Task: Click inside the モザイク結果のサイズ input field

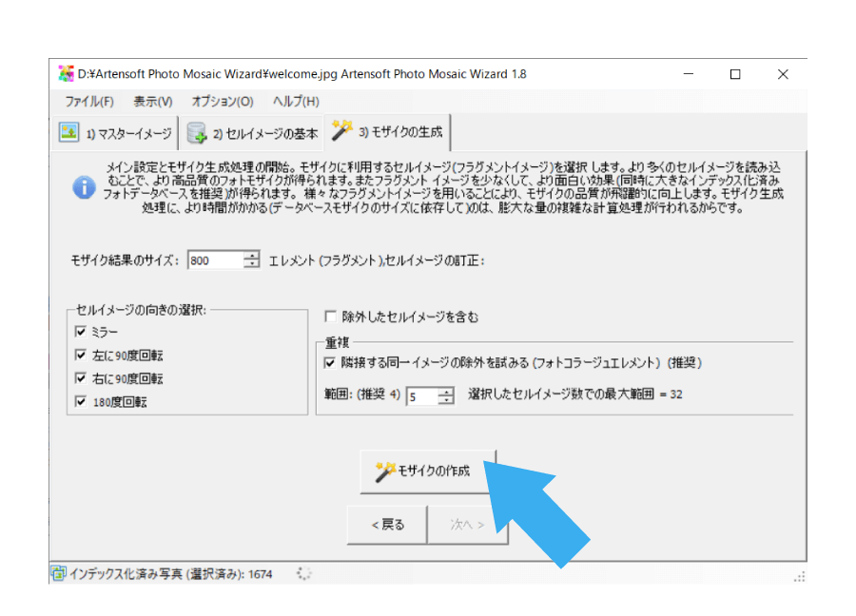Action: (214, 259)
